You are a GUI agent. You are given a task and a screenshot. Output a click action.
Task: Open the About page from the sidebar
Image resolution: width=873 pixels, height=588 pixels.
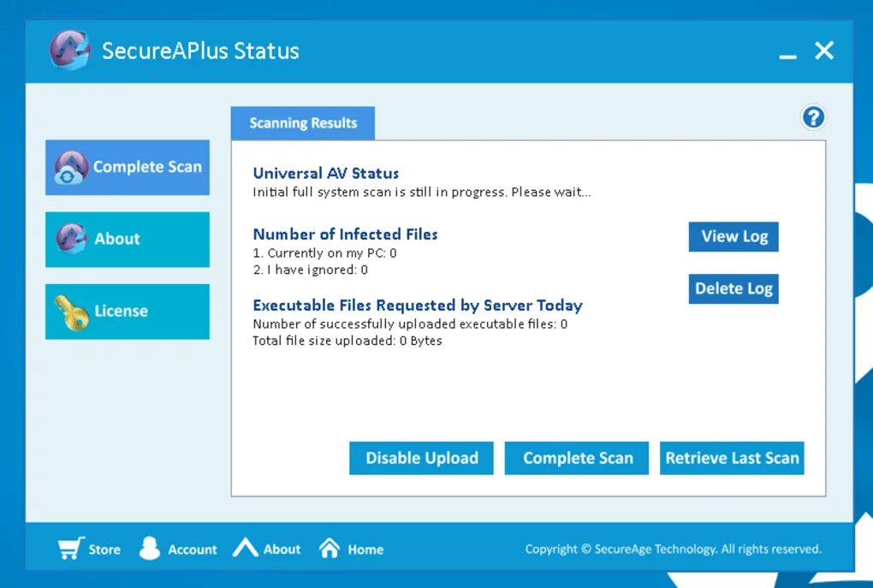pos(127,239)
